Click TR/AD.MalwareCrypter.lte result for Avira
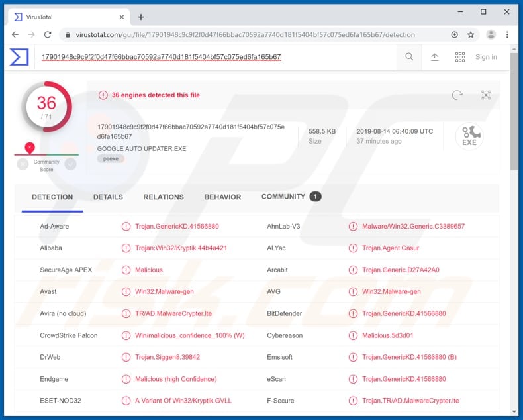The image size is (523, 420). coord(173,313)
